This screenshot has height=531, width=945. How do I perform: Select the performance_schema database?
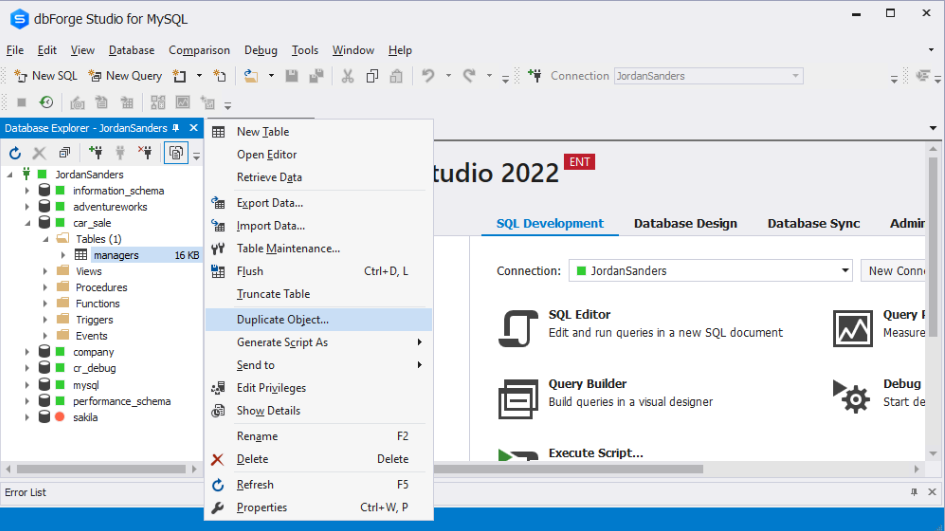pos(122,401)
